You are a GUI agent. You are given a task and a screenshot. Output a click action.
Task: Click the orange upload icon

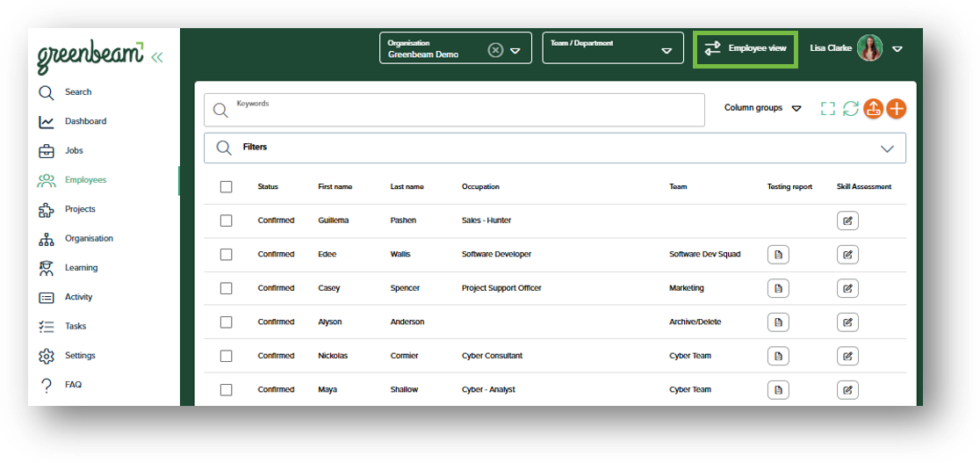(x=873, y=108)
